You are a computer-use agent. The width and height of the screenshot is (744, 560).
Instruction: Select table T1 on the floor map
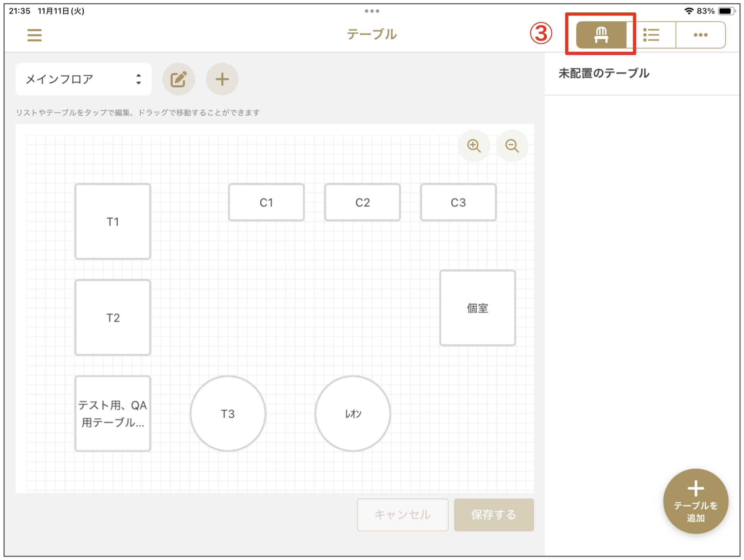tap(112, 221)
